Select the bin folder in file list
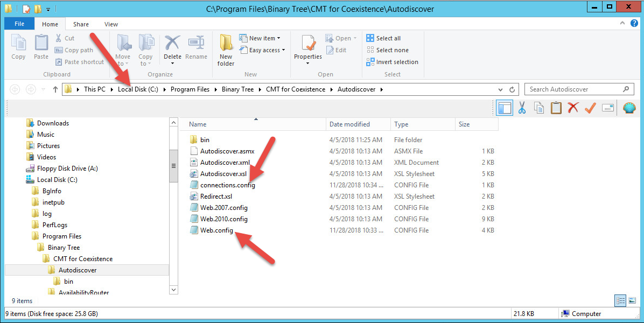Image resolution: width=644 pixels, height=323 pixels. click(x=205, y=140)
